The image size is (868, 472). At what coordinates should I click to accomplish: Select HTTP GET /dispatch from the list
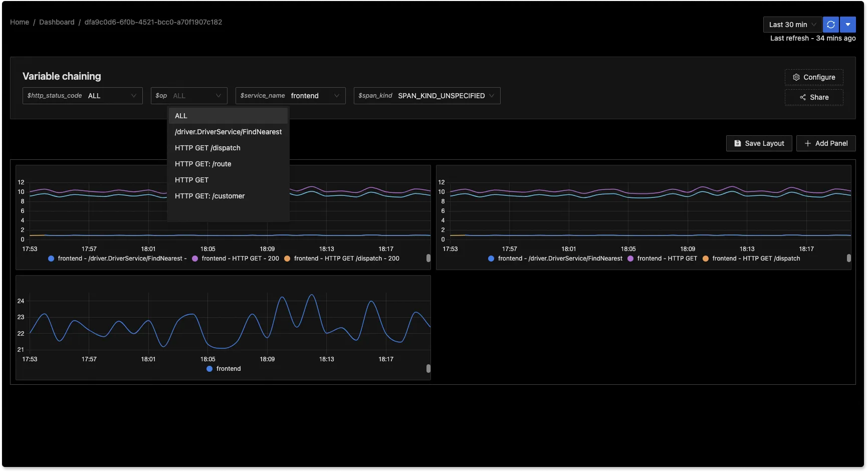pos(207,148)
